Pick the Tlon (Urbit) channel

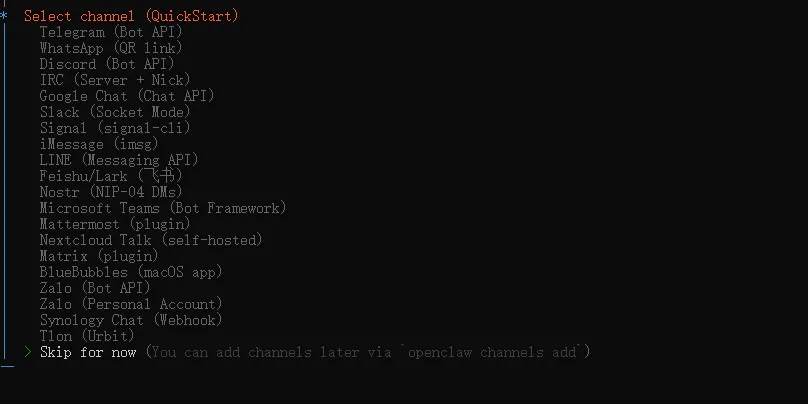tap(87, 336)
